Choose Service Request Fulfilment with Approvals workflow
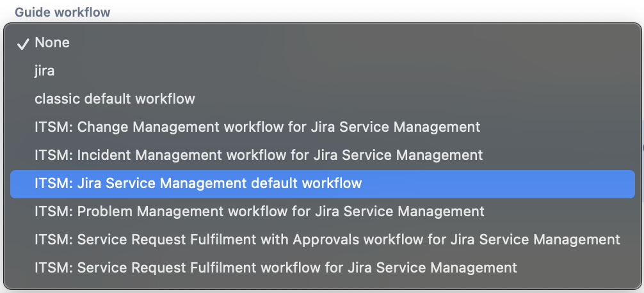The height and width of the screenshot is (293, 644). [323, 240]
